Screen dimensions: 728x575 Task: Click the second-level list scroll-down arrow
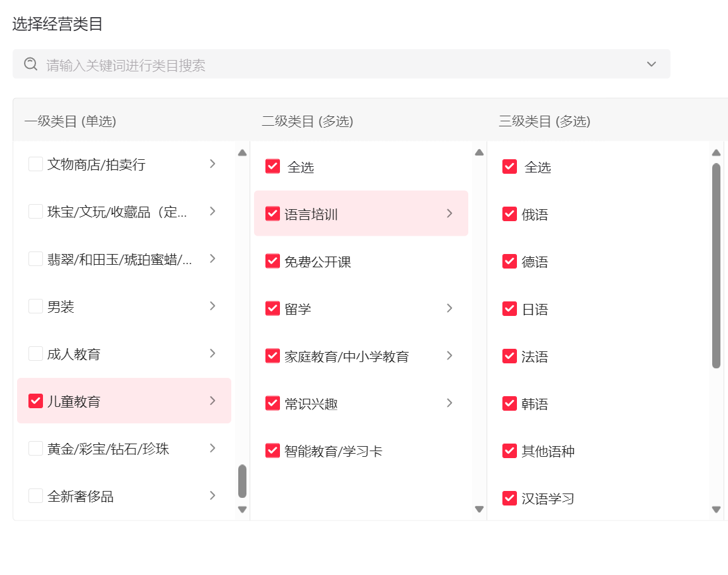(479, 509)
